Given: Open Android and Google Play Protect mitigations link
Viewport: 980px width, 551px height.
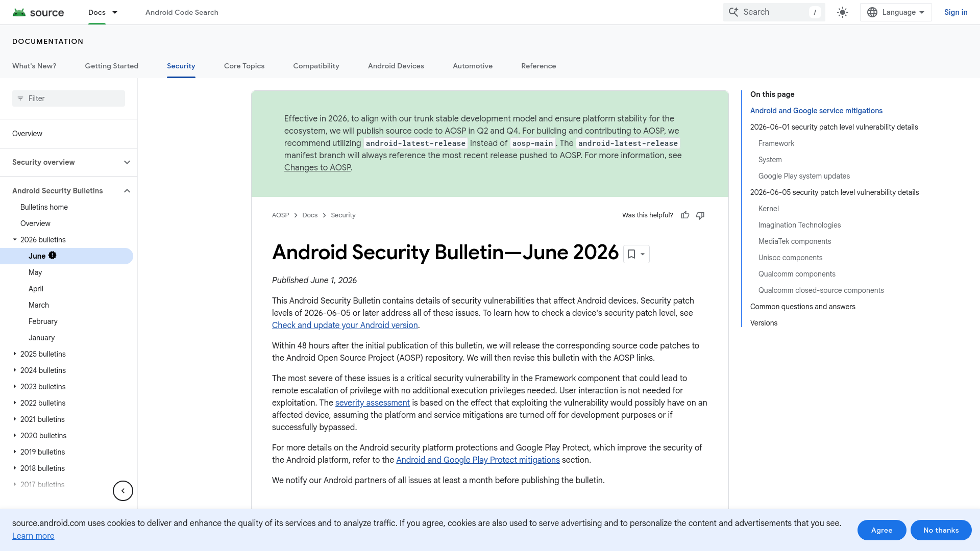Looking at the screenshot, I should coord(478,460).
